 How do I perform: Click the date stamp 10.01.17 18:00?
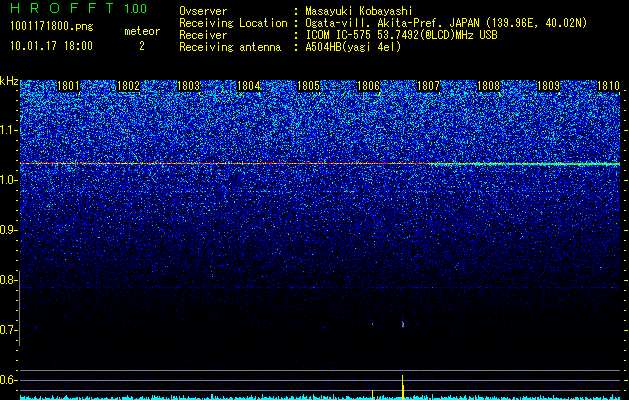click(x=52, y=46)
